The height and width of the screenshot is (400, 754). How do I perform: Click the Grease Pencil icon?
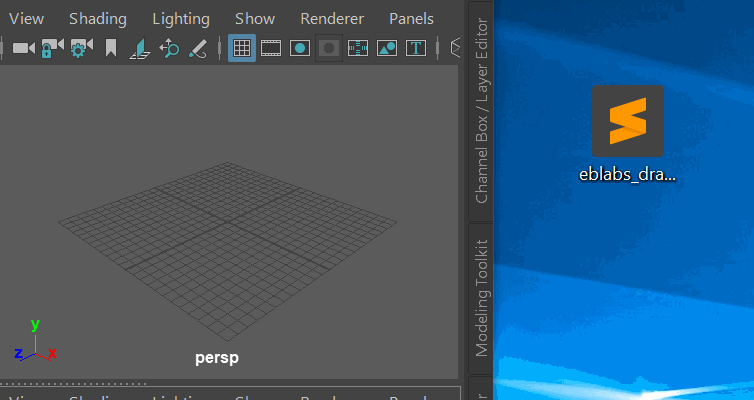(x=198, y=49)
